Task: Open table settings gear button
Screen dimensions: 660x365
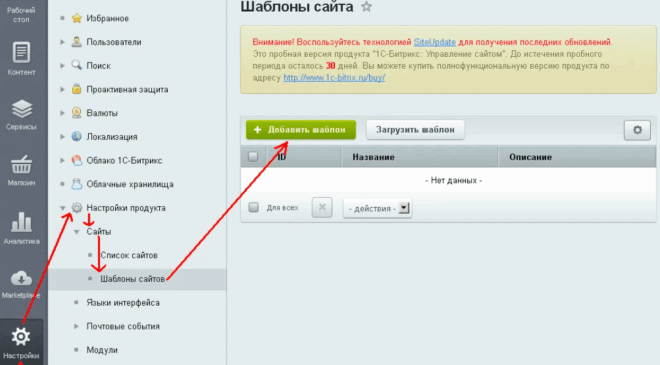Action: 637,130
